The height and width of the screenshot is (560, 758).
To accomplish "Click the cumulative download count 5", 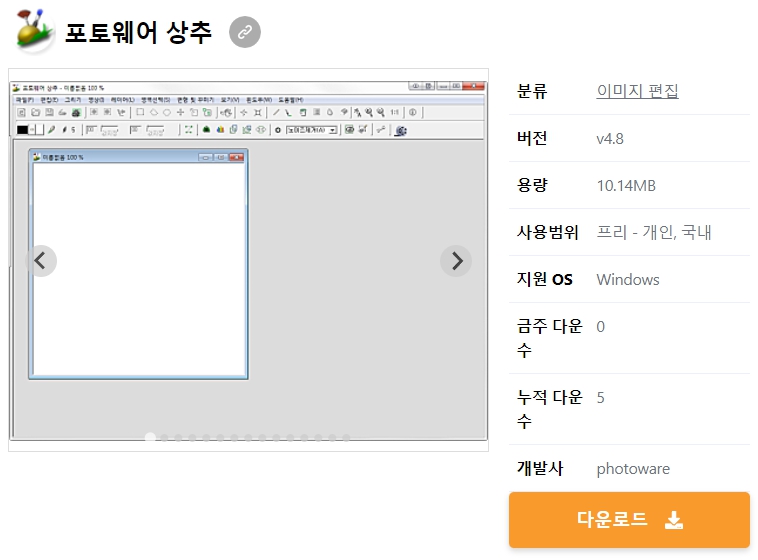I will [x=600, y=398].
